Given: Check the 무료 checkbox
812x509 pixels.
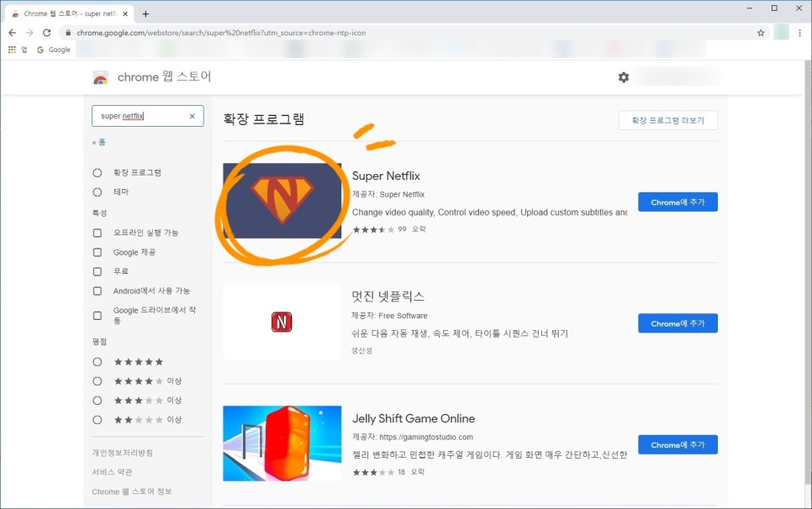Looking at the screenshot, I should (98, 271).
